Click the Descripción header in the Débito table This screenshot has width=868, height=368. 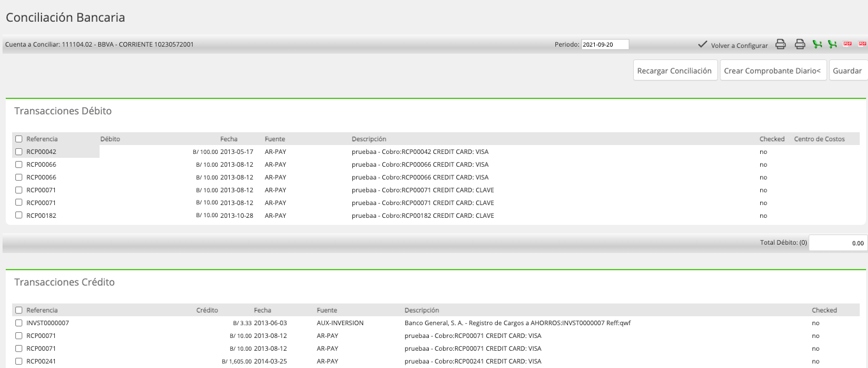(369, 139)
